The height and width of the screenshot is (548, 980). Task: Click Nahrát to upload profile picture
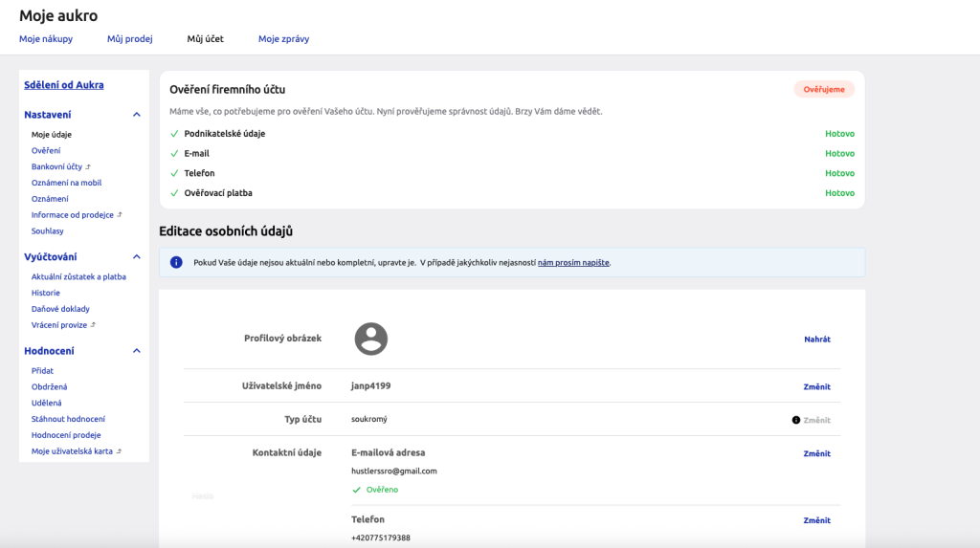817,340
